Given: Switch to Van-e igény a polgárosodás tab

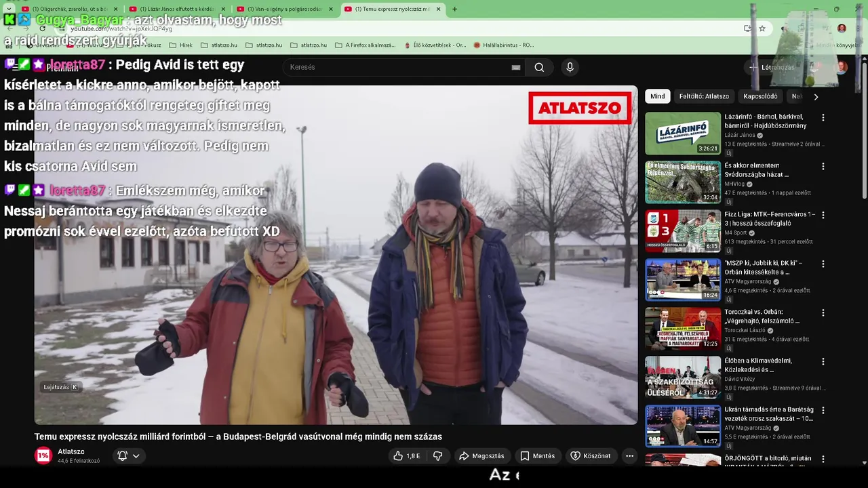Looking at the screenshot, I should click(285, 9).
